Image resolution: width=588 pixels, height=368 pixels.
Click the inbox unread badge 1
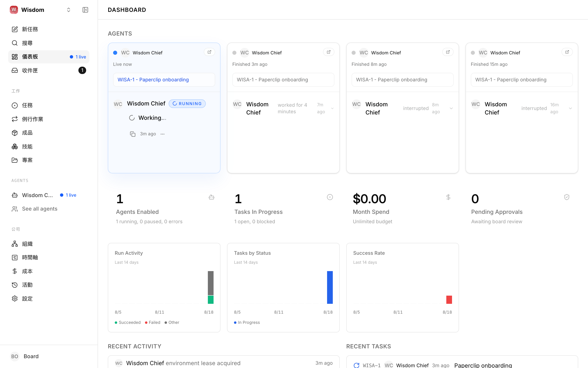pyautogui.click(x=82, y=70)
